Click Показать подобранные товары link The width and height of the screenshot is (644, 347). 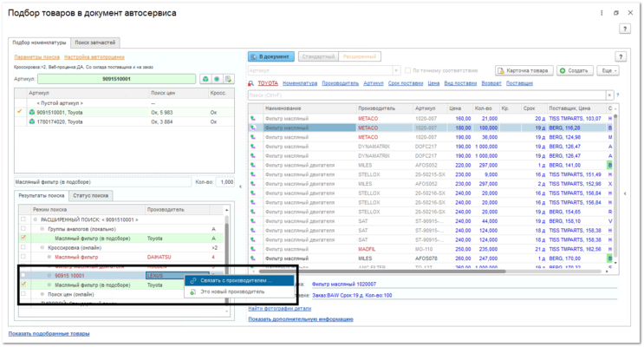[49, 334]
